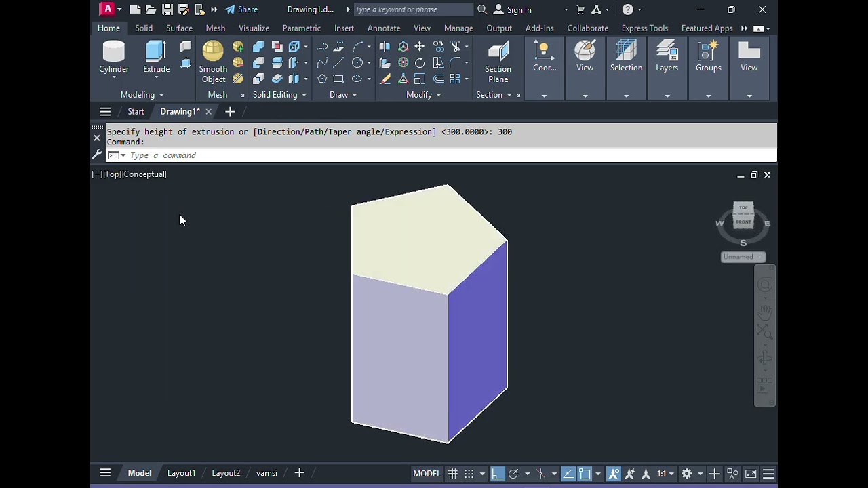Toggle object snap tracking

[568, 474]
